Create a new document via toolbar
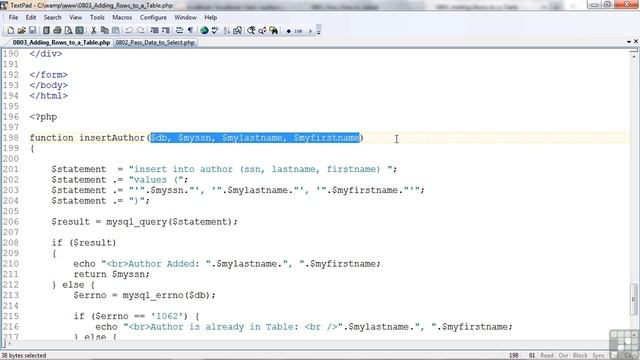This screenshot has width=640, height=360. point(11,31)
